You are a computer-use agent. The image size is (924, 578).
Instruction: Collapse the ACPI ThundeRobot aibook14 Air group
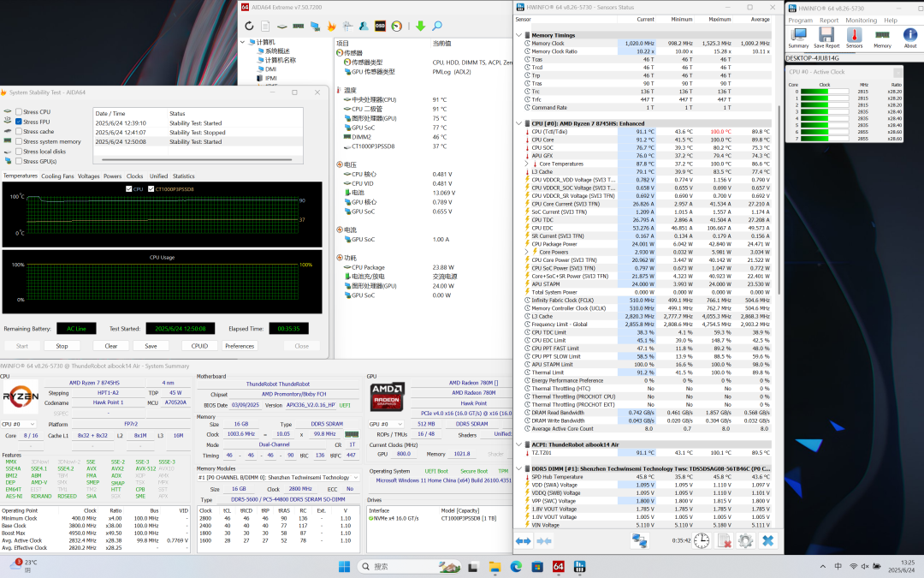pyautogui.click(x=518, y=444)
